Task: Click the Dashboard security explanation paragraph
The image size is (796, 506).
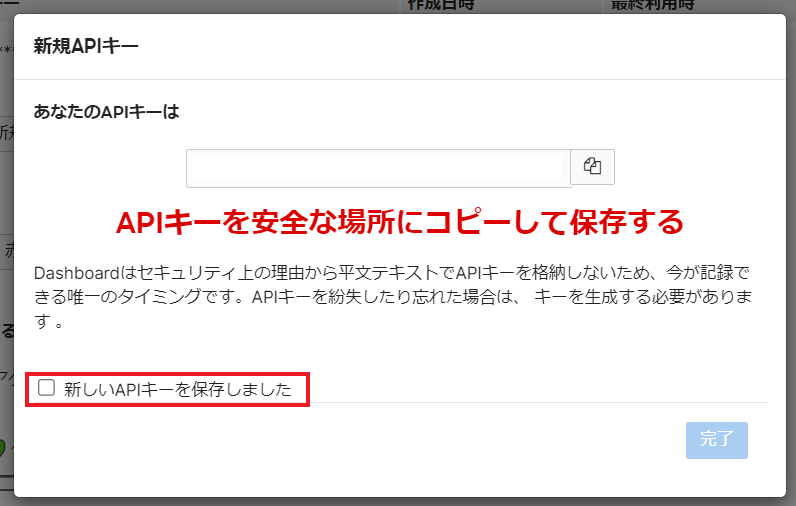Action: click(x=392, y=297)
